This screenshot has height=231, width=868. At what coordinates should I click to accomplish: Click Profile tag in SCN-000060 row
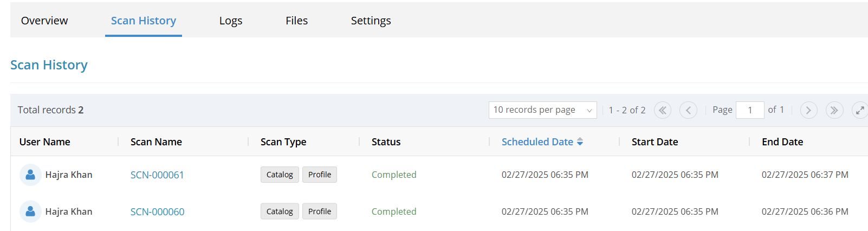(x=320, y=211)
